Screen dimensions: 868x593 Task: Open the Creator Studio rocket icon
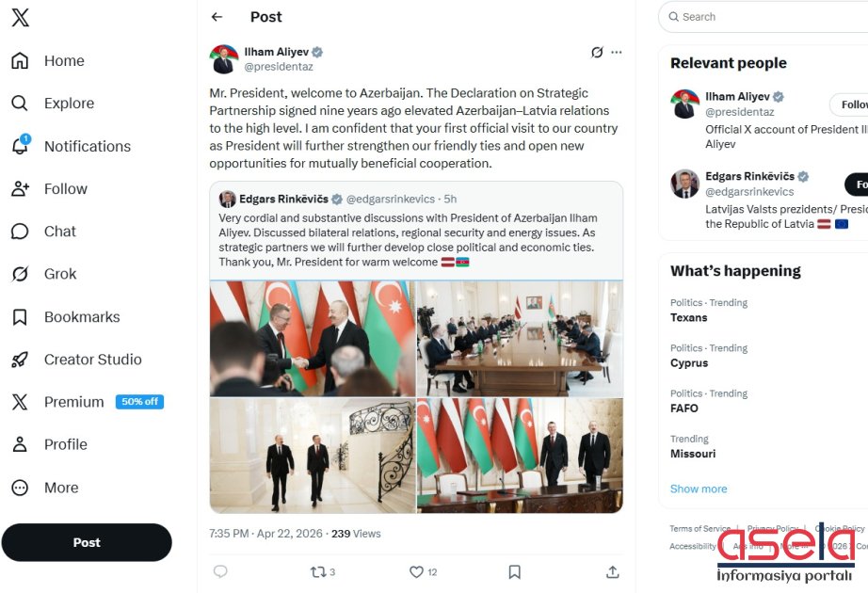pos(20,360)
